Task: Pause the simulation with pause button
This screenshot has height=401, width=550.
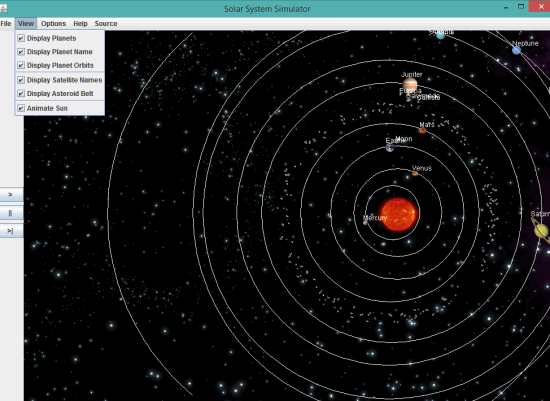Action: click(x=11, y=213)
